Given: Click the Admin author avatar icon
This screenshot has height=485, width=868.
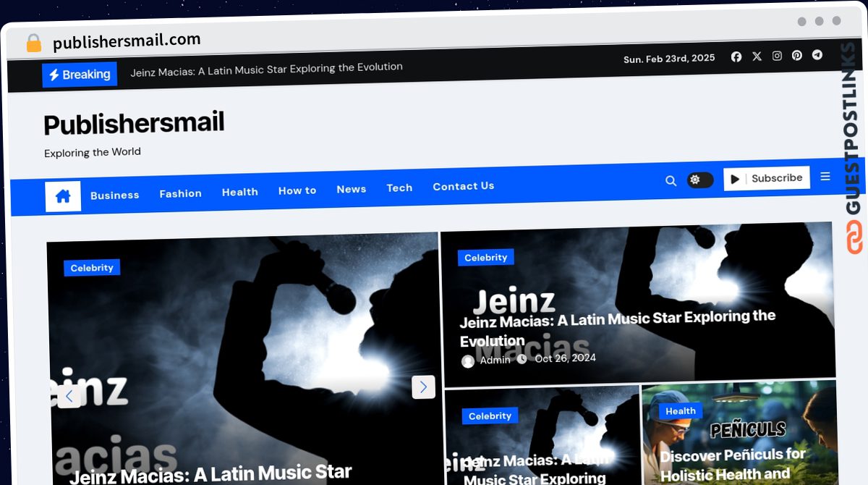Looking at the screenshot, I should click(x=468, y=361).
